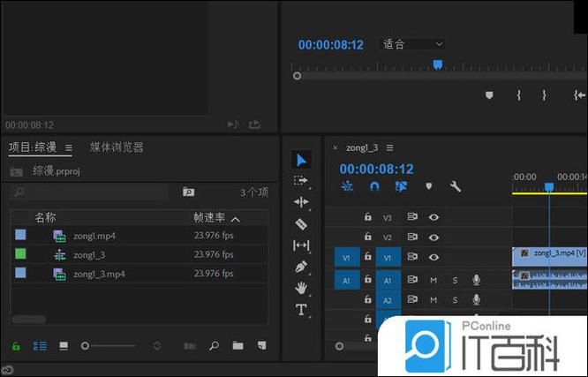Select the Type tool

[301, 309]
